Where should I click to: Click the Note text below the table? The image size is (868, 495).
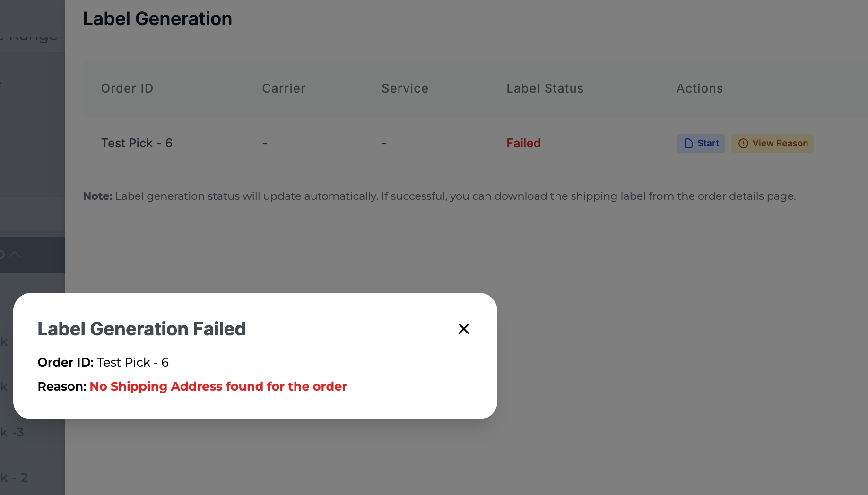439,196
